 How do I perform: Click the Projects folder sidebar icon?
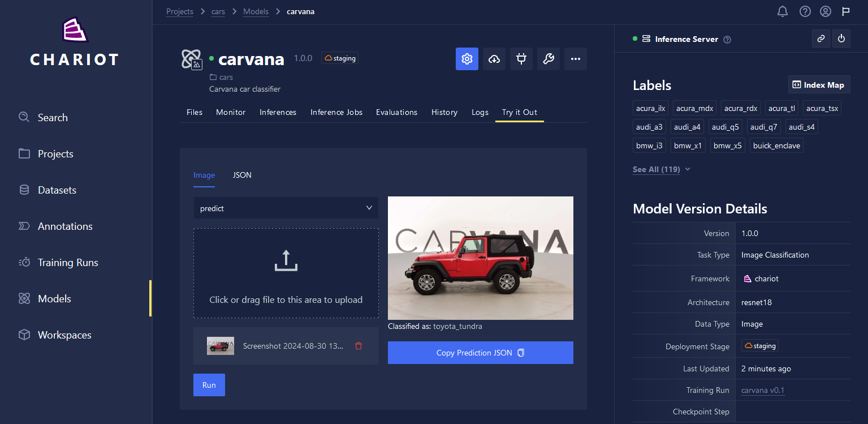coord(24,153)
